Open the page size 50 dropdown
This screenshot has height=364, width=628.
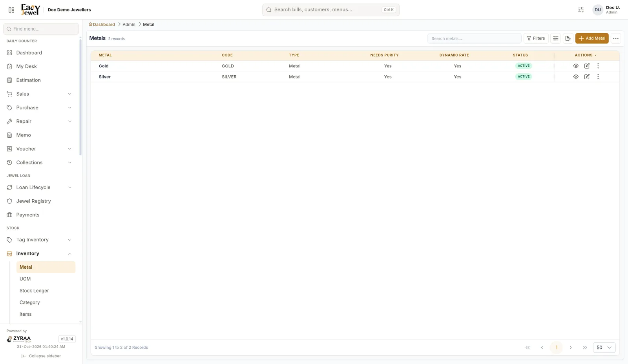(604, 348)
